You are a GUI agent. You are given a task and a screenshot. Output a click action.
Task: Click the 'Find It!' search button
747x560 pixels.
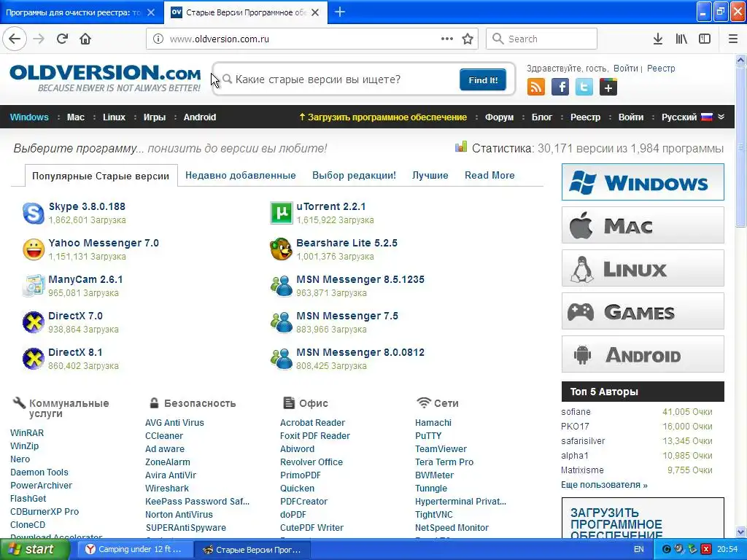483,79
